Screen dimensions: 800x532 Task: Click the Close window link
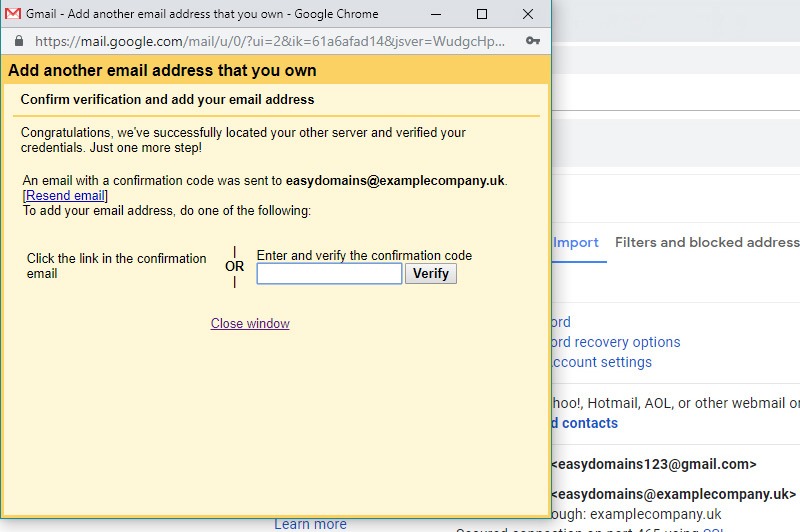pos(250,323)
